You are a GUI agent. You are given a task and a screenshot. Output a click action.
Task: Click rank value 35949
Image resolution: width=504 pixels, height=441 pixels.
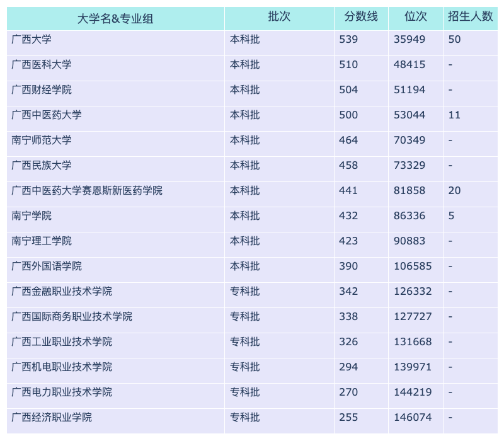409,39
